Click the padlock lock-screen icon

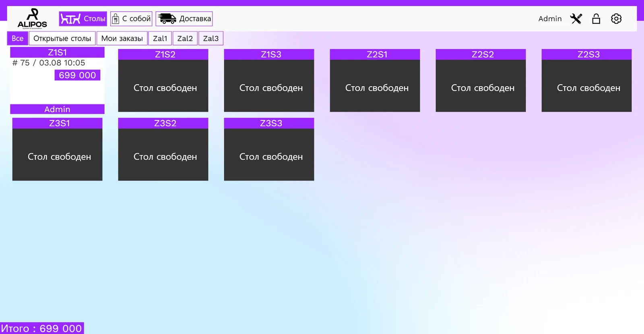[x=596, y=19]
